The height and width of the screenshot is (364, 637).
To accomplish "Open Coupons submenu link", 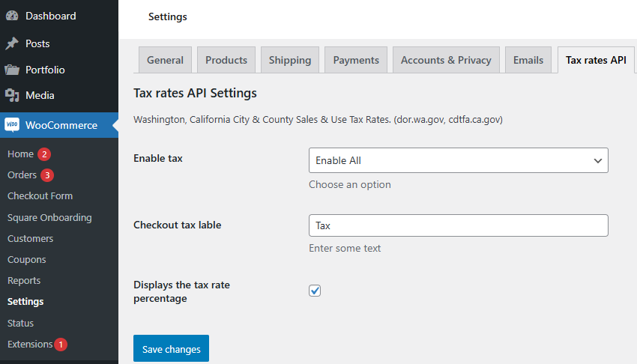I will click(x=27, y=260).
